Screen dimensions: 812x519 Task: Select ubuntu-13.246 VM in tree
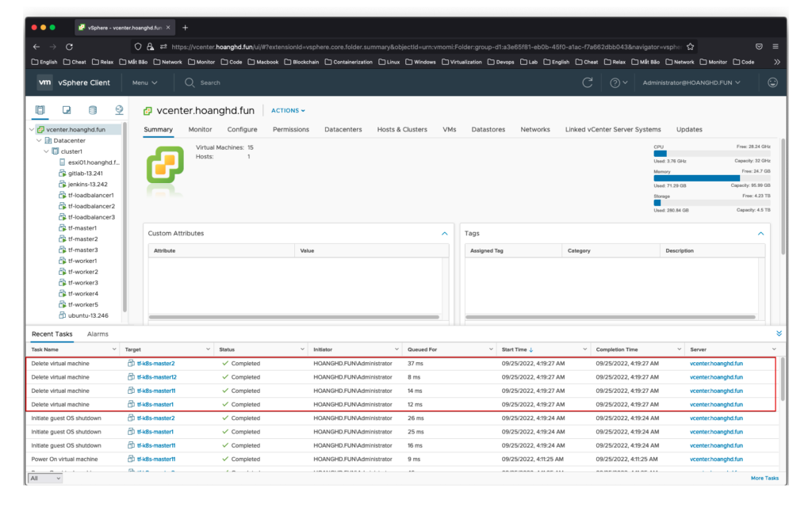point(88,315)
